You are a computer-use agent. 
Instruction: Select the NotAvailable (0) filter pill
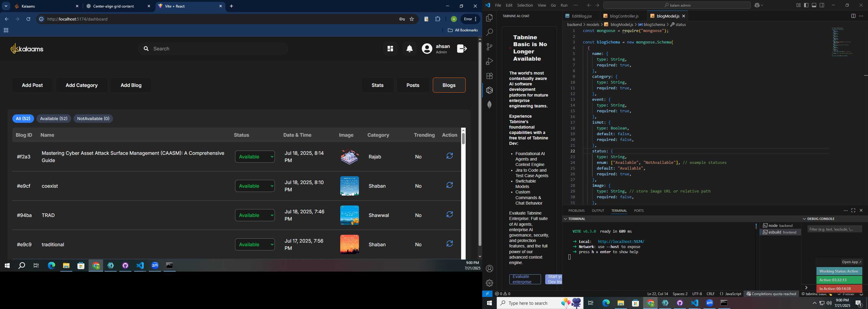click(x=93, y=119)
